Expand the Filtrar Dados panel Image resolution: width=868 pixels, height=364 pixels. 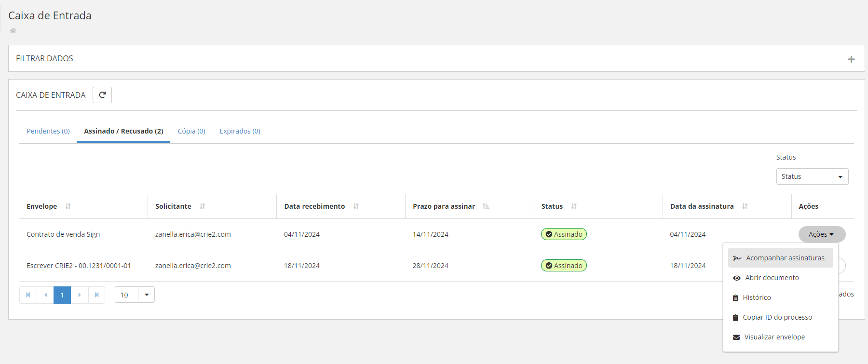pyautogui.click(x=851, y=59)
